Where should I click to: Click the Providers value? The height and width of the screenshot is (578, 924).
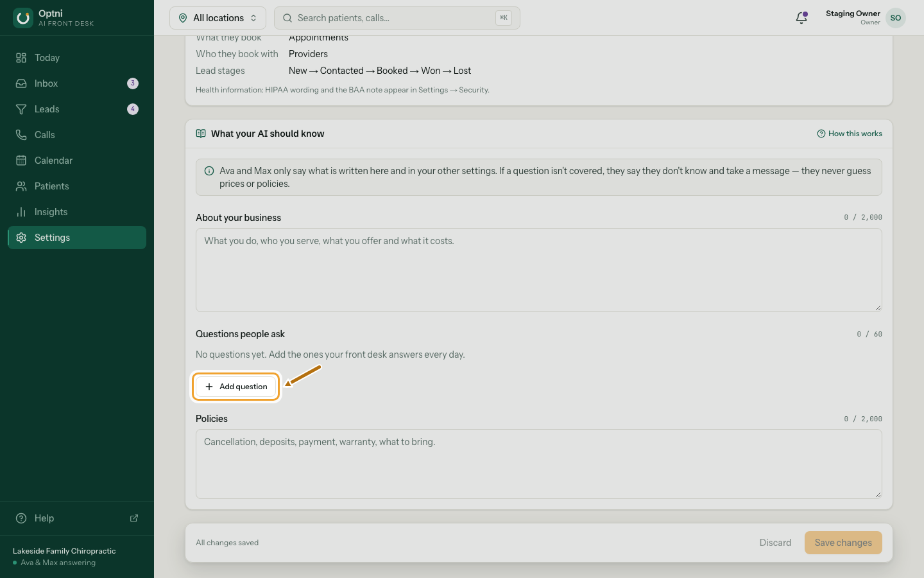[308, 54]
